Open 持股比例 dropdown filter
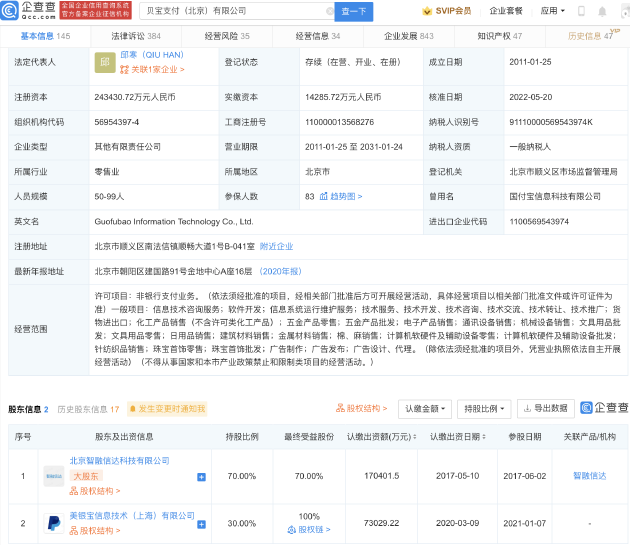Viewport: 630px width, 545px height. (x=484, y=409)
